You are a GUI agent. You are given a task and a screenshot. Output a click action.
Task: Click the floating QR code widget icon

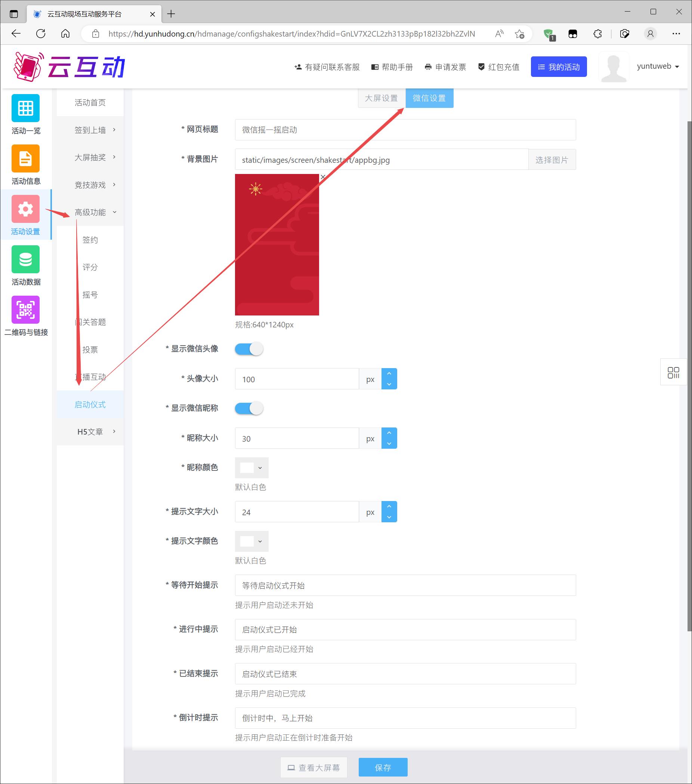click(673, 373)
